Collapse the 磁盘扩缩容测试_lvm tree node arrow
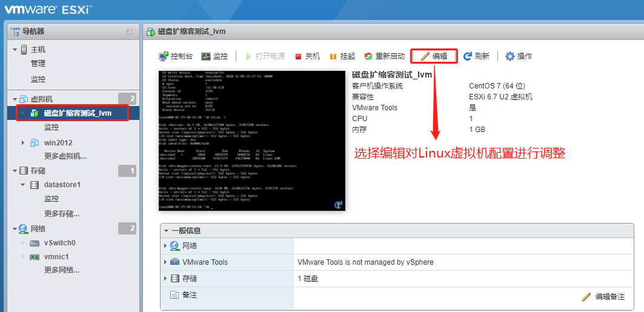 24,113
